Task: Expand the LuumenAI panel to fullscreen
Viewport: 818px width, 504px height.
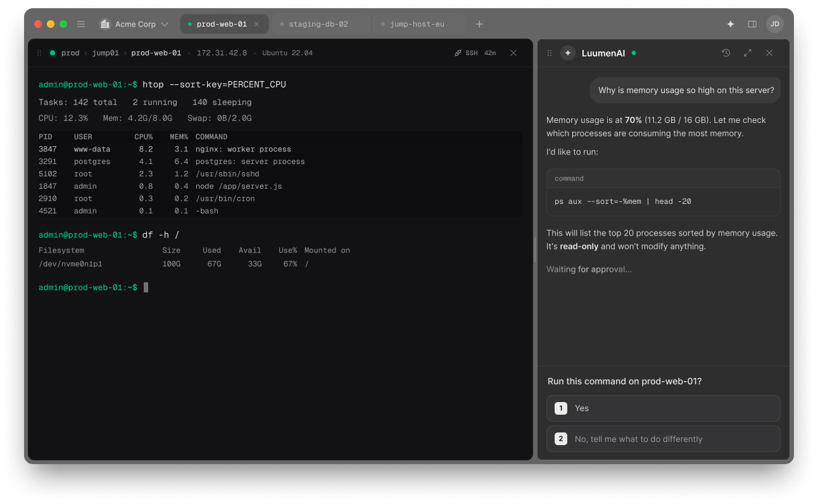Action: coord(748,53)
